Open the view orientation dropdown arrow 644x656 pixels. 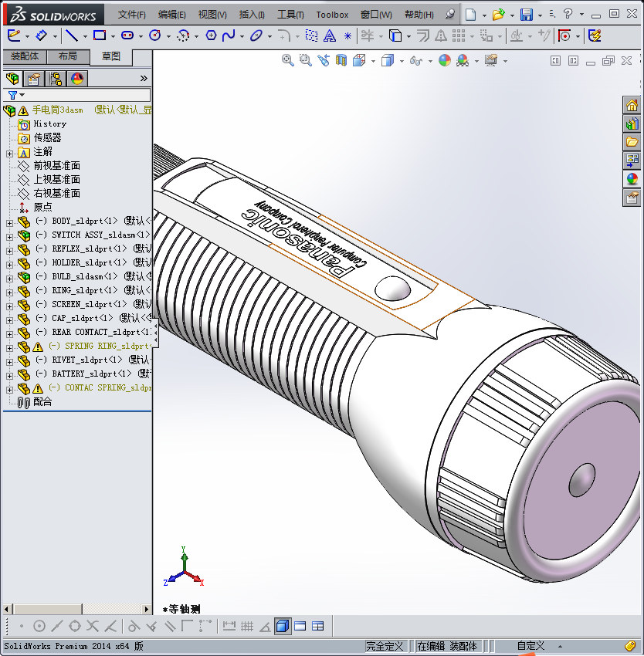(373, 62)
